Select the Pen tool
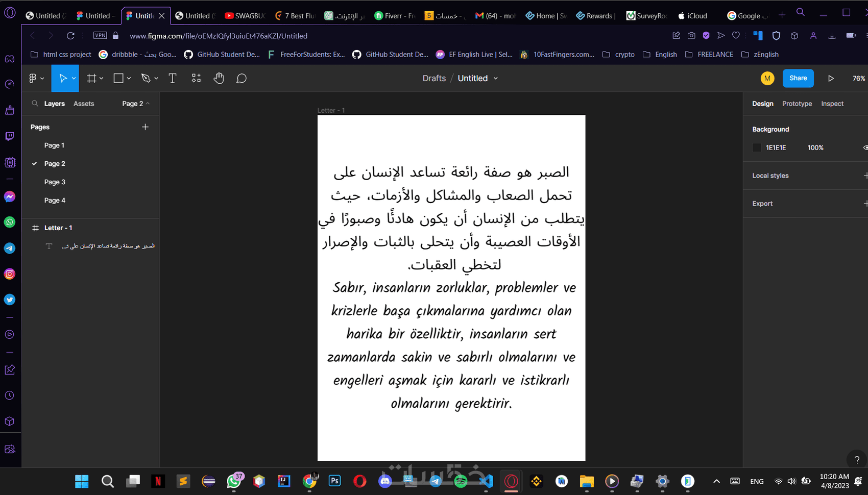The height and width of the screenshot is (495, 868). pos(145,78)
